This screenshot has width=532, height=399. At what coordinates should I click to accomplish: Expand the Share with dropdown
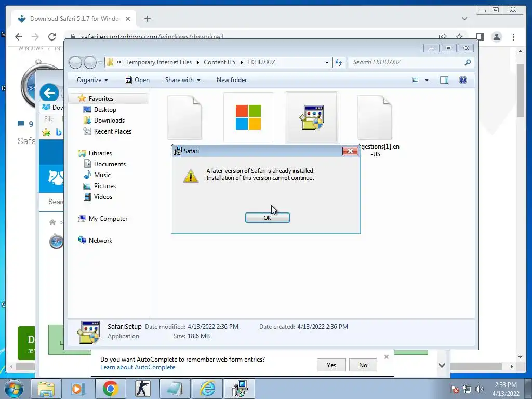click(x=182, y=80)
